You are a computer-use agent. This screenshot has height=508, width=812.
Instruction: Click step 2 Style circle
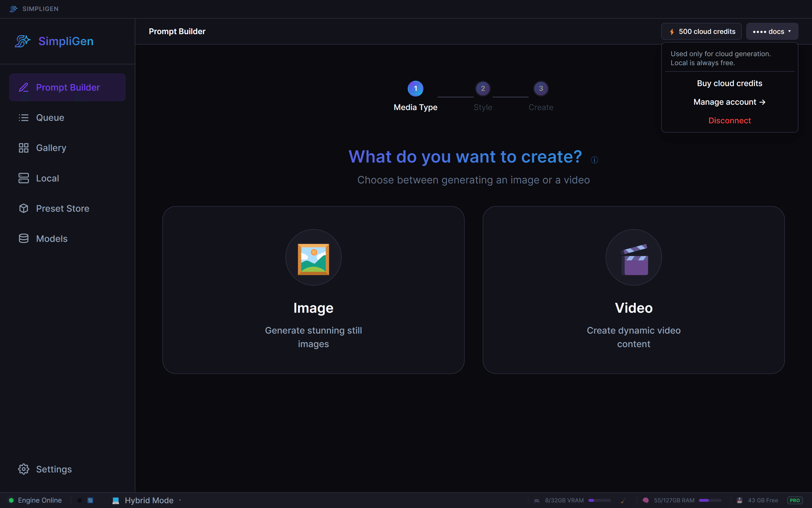tap(483, 88)
